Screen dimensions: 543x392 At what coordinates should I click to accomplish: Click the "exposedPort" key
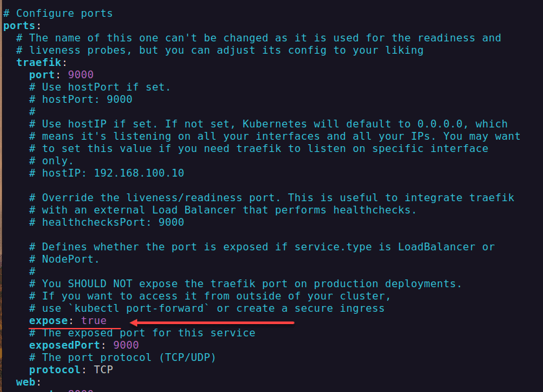[x=68, y=345]
